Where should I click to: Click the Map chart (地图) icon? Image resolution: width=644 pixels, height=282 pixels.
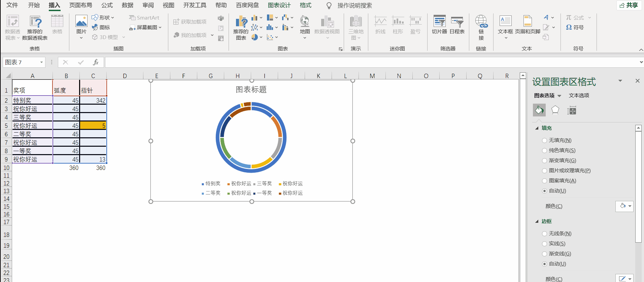coord(305,21)
